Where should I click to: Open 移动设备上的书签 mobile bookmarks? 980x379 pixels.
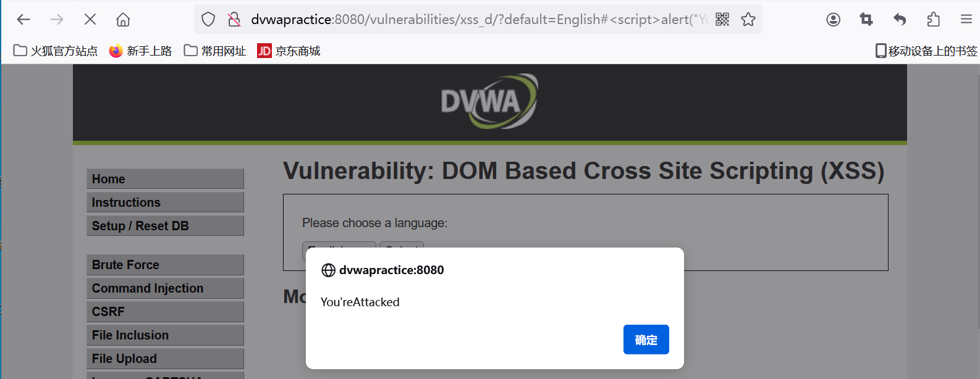tap(926, 51)
